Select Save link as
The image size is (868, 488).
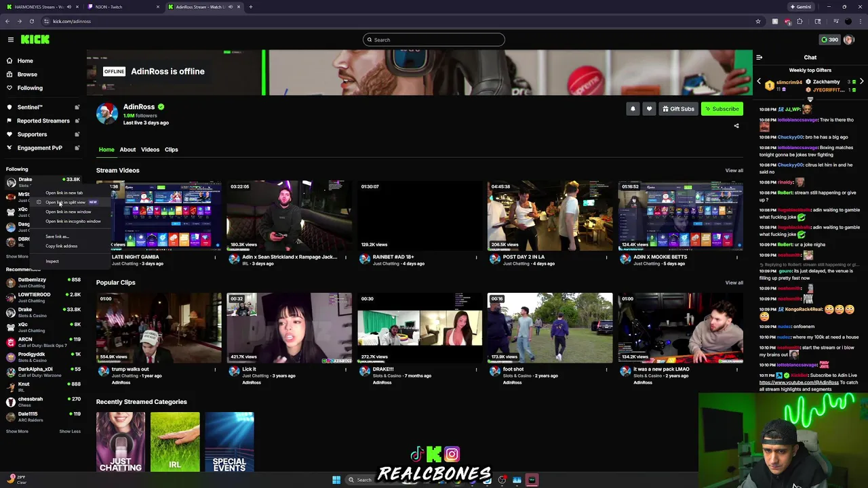[57, 237]
